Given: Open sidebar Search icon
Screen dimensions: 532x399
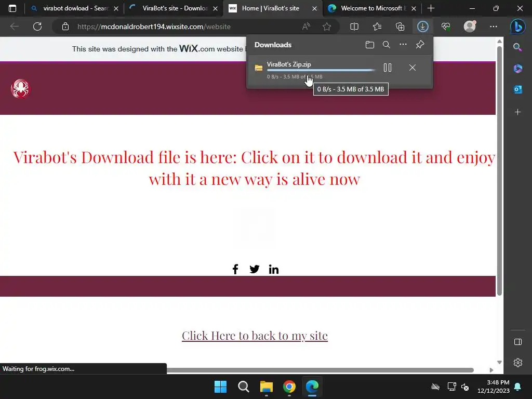Looking at the screenshot, I should (x=518, y=47).
